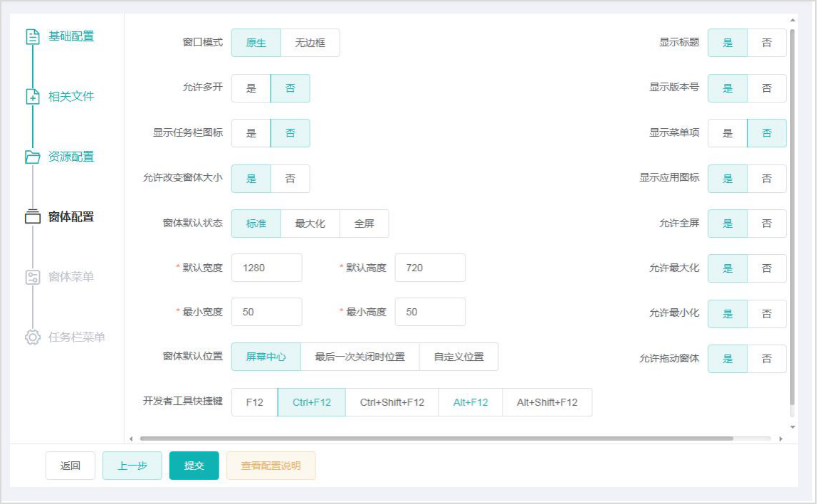Enable 显示菜单项 by selecting 是
Image resolution: width=818 pixels, height=504 pixels.
[727, 133]
